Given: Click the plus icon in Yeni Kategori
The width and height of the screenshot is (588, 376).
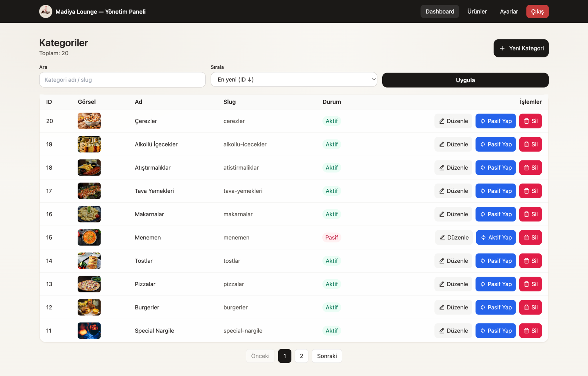Looking at the screenshot, I should (502, 48).
